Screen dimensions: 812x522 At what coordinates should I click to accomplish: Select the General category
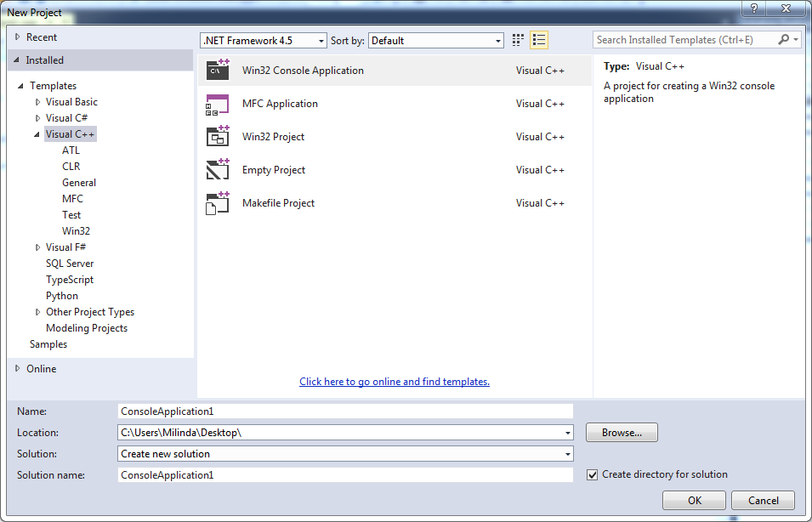coord(79,182)
